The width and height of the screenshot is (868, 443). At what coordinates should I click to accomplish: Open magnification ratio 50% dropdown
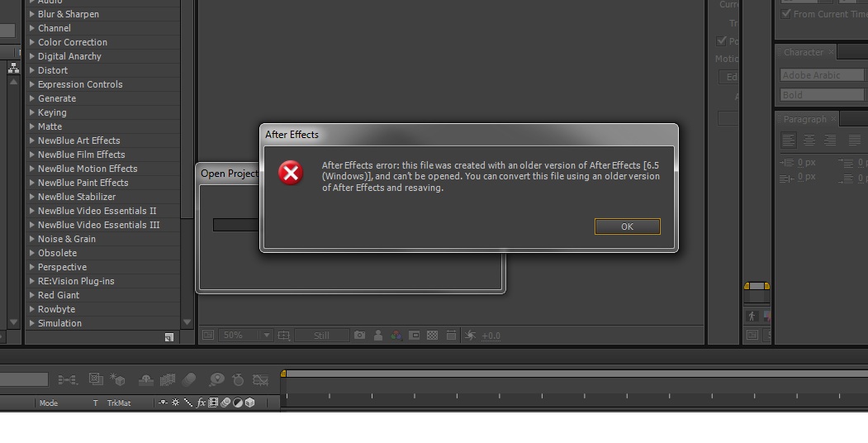(x=246, y=335)
